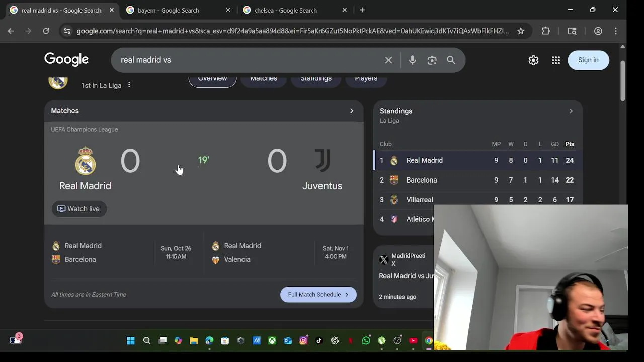
Task: Open Real Madrid vs Valencia fixture
Action: click(x=283, y=253)
